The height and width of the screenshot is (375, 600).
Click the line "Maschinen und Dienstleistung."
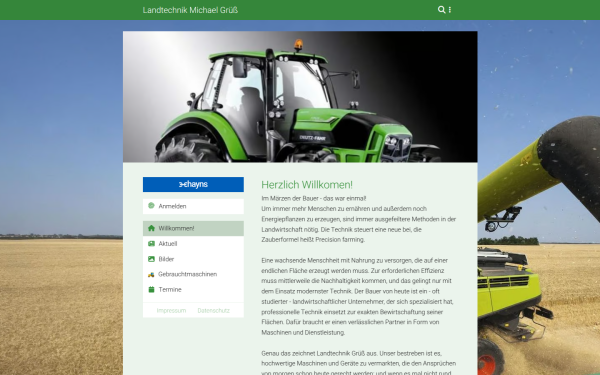click(x=303, y=333)
